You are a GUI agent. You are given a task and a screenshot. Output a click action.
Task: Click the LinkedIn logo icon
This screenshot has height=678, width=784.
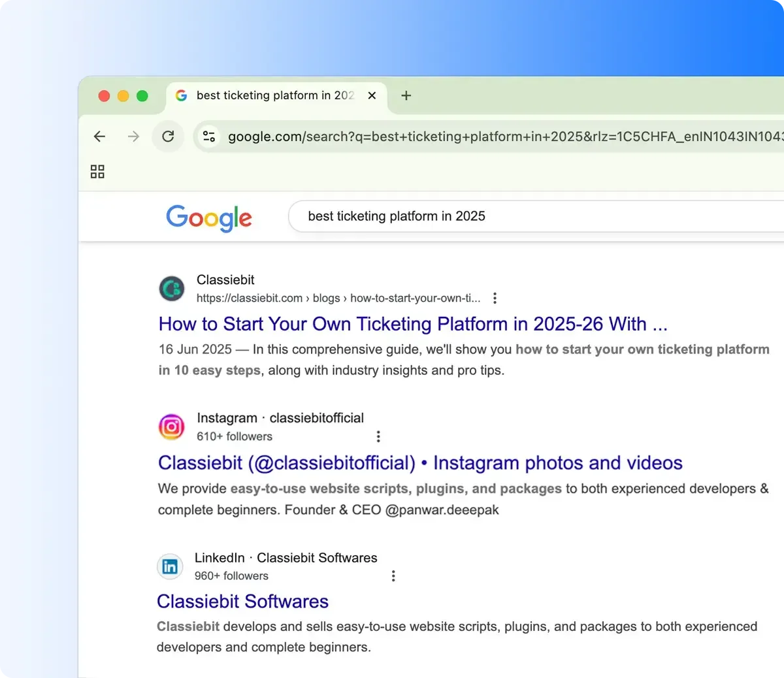[170, 566]
